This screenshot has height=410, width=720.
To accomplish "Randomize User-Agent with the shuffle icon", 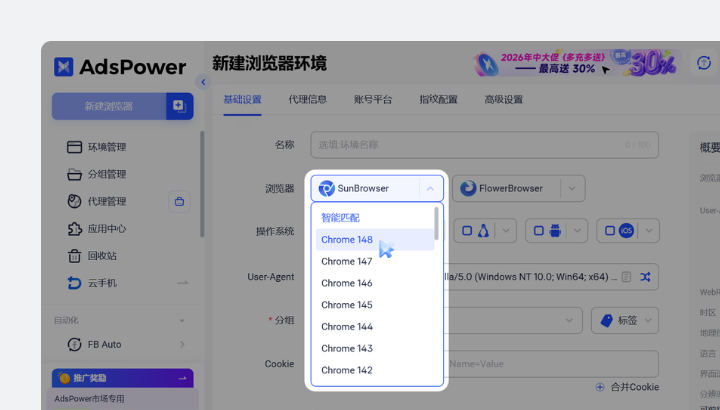I will pos(645,277).
